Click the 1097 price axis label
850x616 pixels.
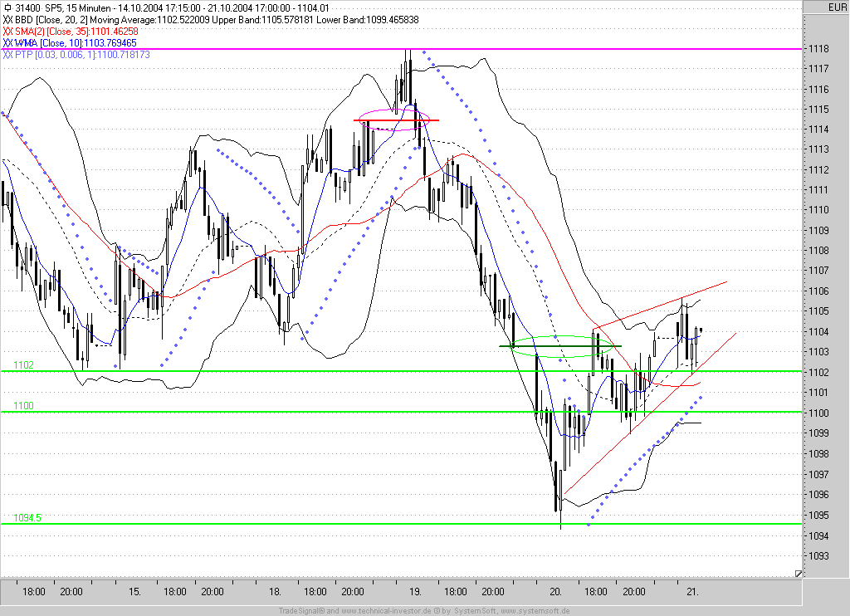point(818,475)
